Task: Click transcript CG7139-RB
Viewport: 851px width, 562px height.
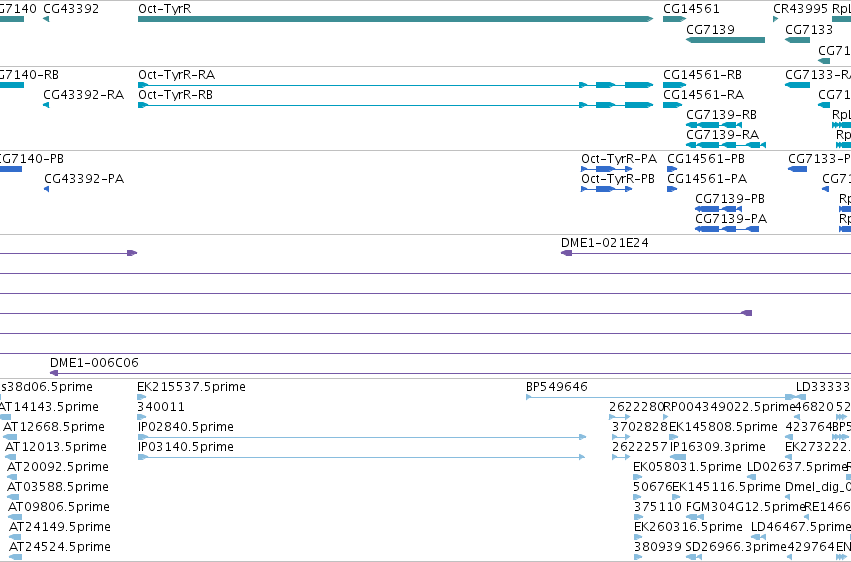Action: pos(714,125)
